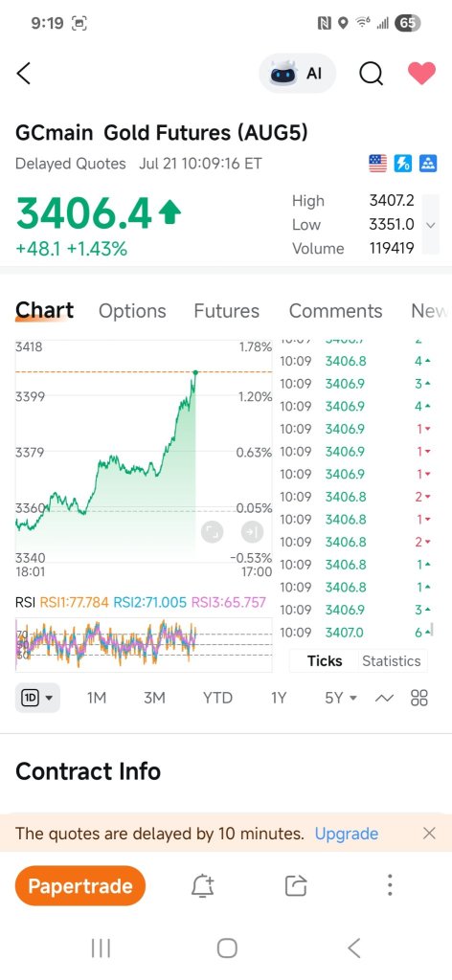
Task: Toggle the pink heart favorite icon
Action: [x=421, y=74]
